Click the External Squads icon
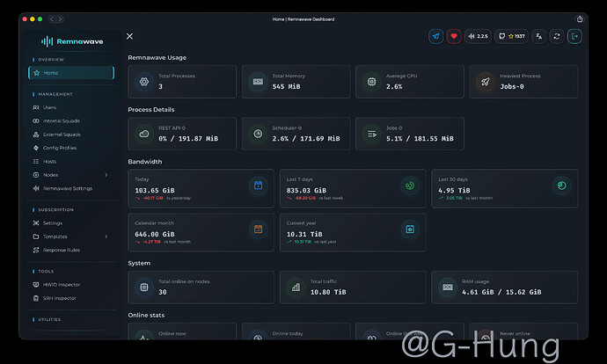Image resolution: width=607 pixels, height=364 pixels. coord(36,135)
